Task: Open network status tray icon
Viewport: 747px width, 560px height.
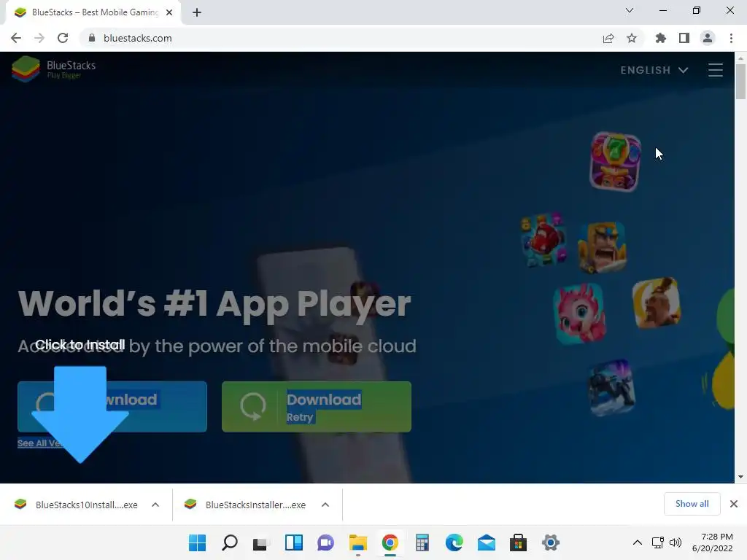Action: tap(658, 542)
